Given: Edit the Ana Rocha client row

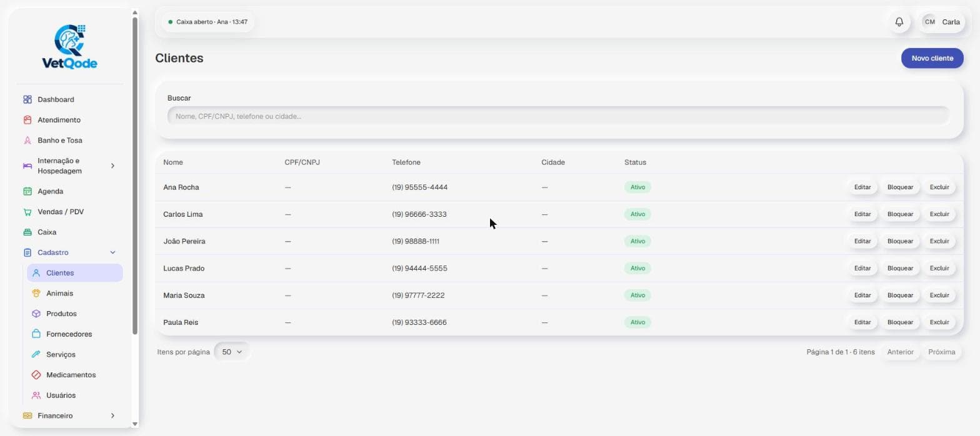Looking at the screenshot, I should pyautogui.click(x=862, y=187).
